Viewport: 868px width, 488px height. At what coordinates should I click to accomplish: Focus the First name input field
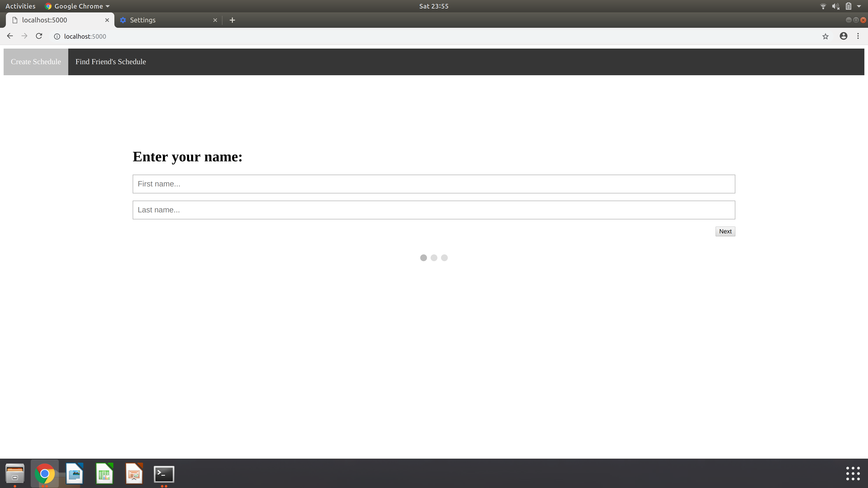tap(434, 184)
